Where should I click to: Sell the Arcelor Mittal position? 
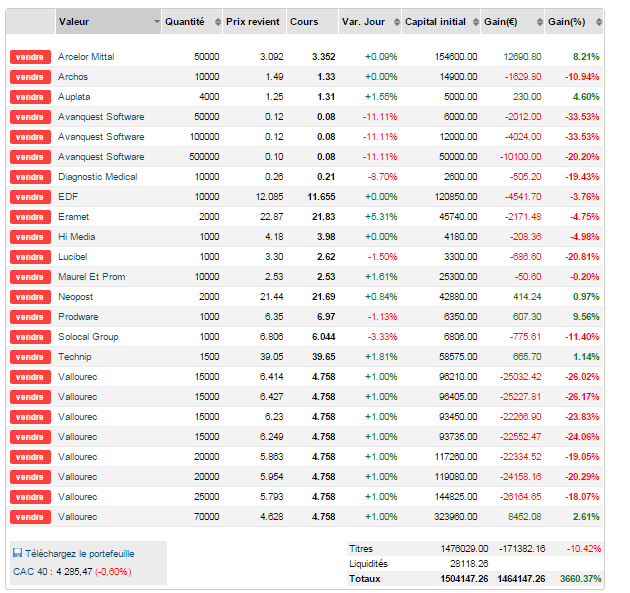tap(30, 57)
